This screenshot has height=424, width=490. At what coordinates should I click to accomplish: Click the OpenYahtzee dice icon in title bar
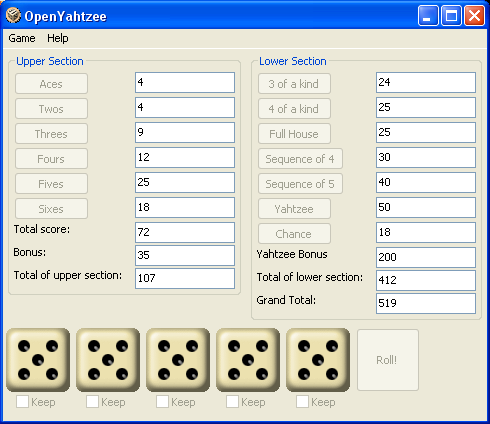[x=13, y=16]
